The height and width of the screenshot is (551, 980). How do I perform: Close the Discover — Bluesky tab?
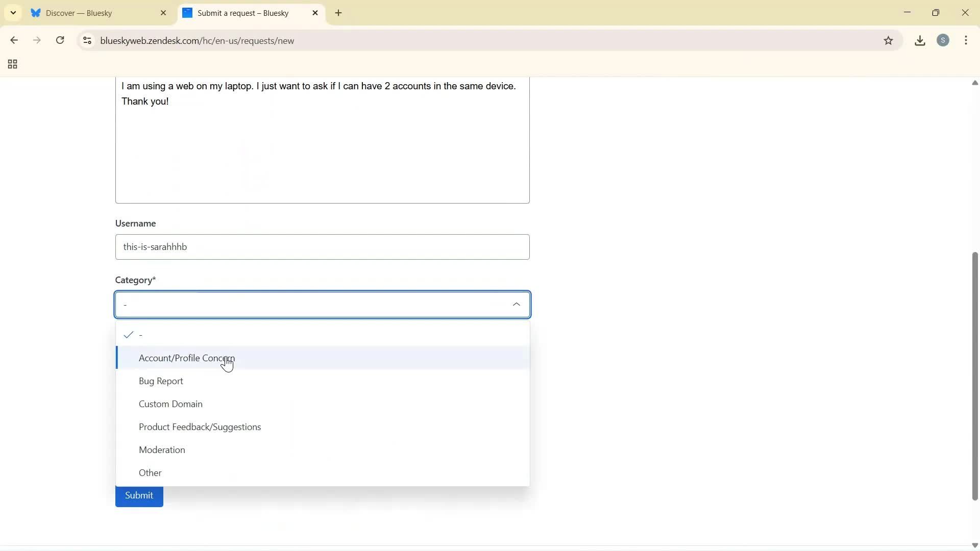[x=163, y=13]
